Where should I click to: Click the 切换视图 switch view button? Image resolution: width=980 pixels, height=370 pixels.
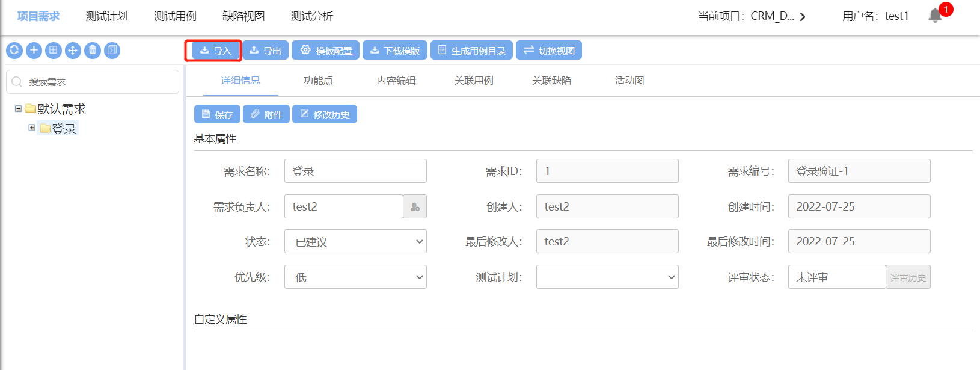pyautogui.click(x=549, y=51)
